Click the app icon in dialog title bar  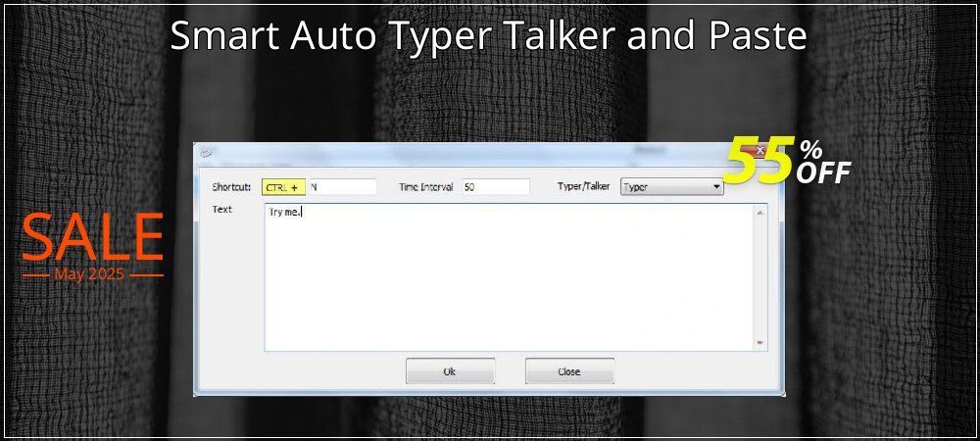[x=205, y=153]
